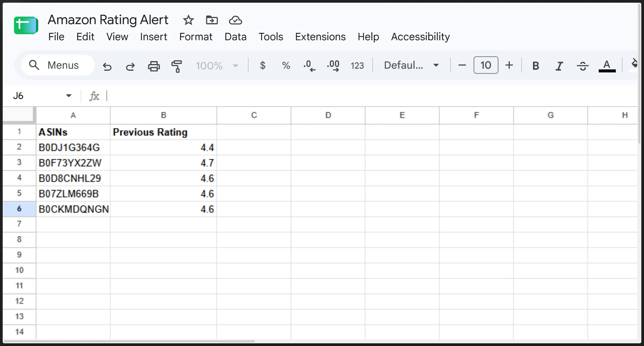Open the File menu
Screen dimensions: 644x346
click(56, 37)
